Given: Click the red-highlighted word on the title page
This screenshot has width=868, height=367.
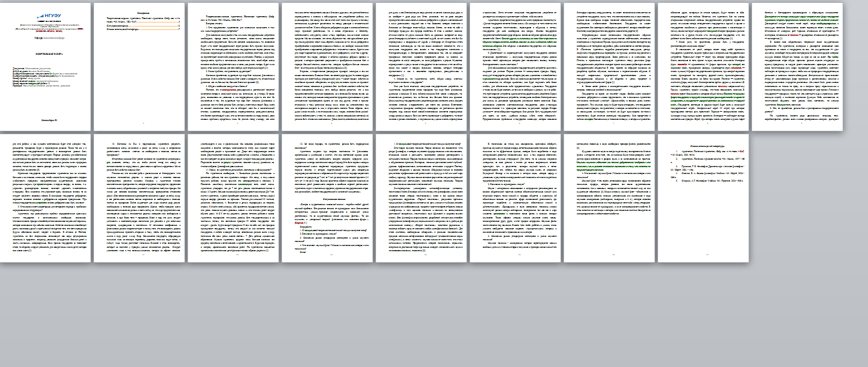Looking at the screenshot, I should (81, 29).
